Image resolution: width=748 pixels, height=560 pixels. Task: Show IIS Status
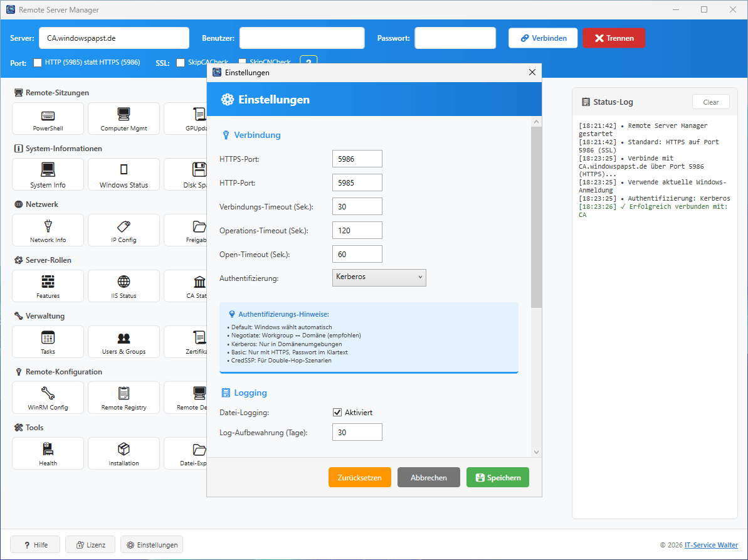click(124, 286)
